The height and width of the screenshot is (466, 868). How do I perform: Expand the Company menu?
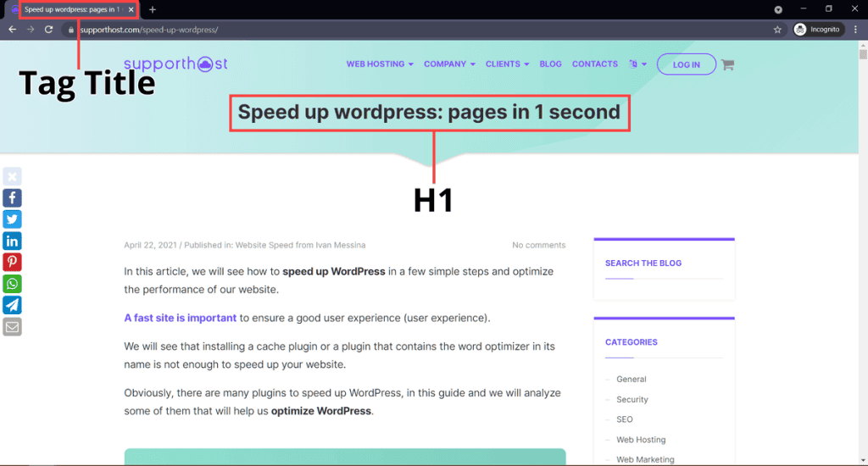tap(449, 64)
